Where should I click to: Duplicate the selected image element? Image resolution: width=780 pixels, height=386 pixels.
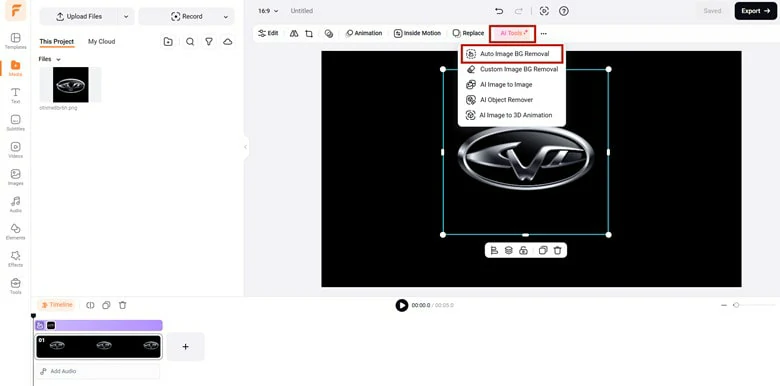point(543,250)
